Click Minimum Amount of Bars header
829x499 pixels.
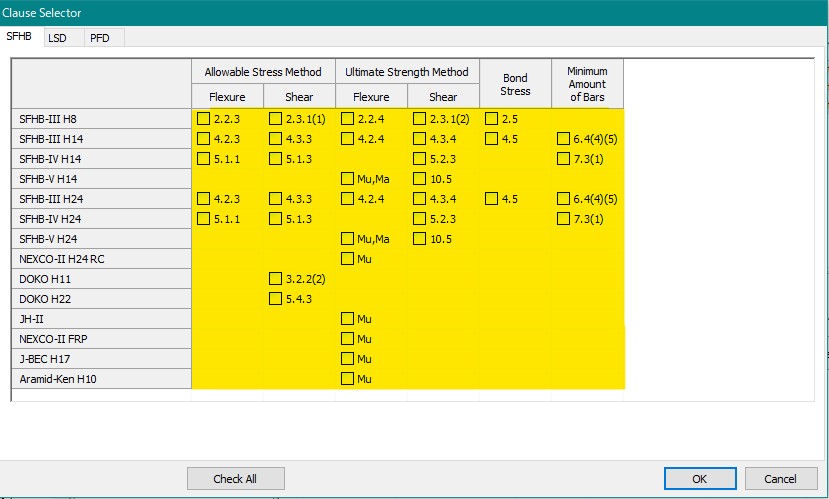[x=587, y=84]
